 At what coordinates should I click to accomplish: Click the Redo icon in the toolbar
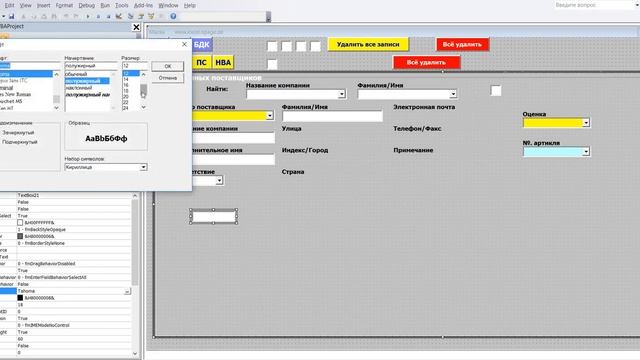click(76, 16)
